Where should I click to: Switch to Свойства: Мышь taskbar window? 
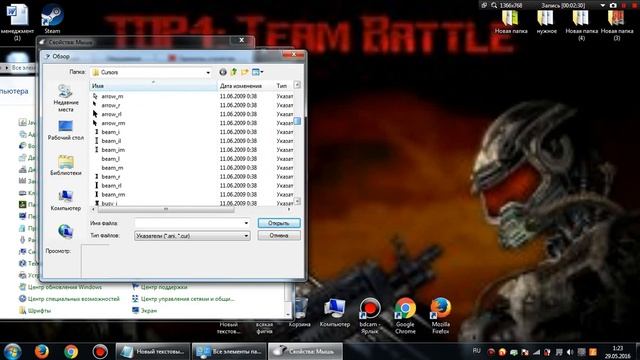(x=305, y=351)
